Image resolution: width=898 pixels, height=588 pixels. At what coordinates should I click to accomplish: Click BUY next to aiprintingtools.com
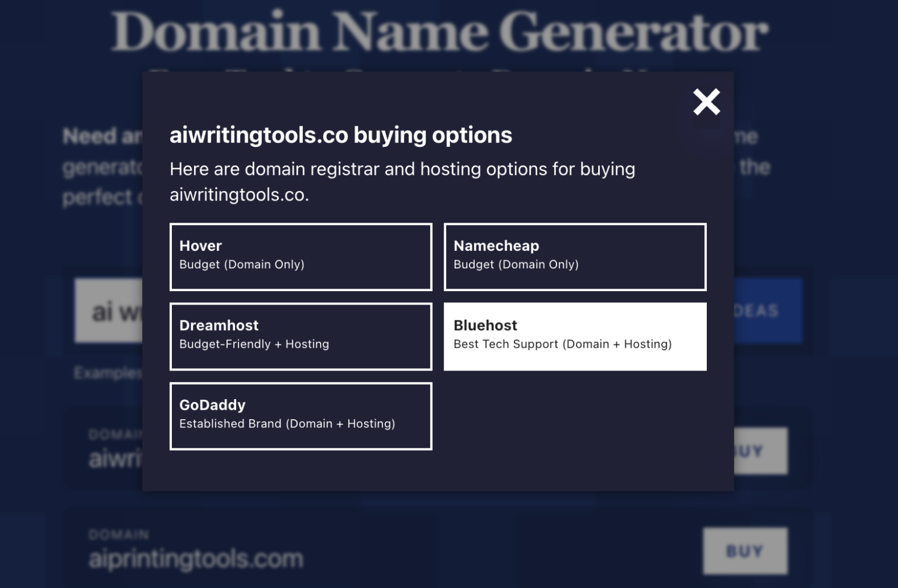click(x=745, y=550)
